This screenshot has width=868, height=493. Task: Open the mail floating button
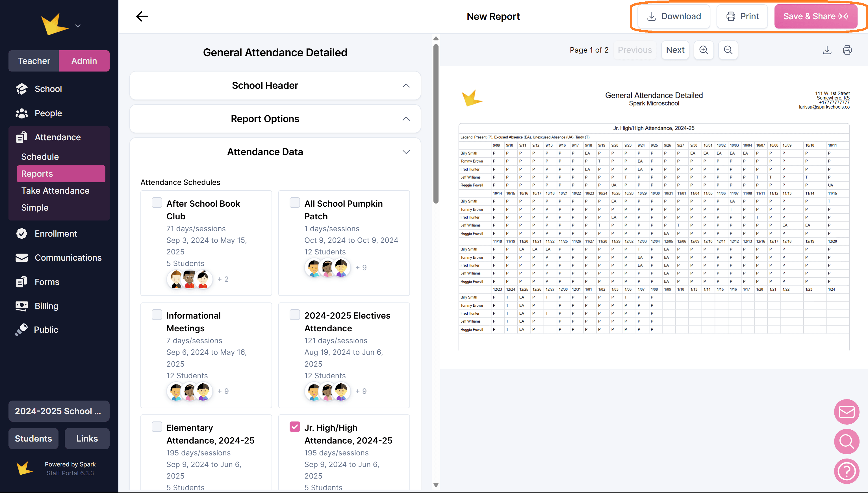pos(846,412)
